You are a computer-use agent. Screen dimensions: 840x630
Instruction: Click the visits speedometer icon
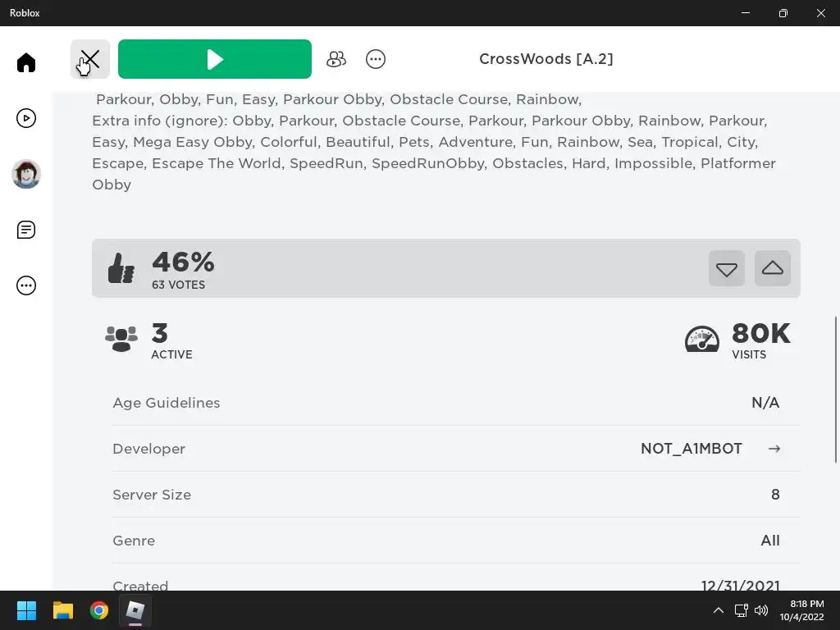pos(702,339)
